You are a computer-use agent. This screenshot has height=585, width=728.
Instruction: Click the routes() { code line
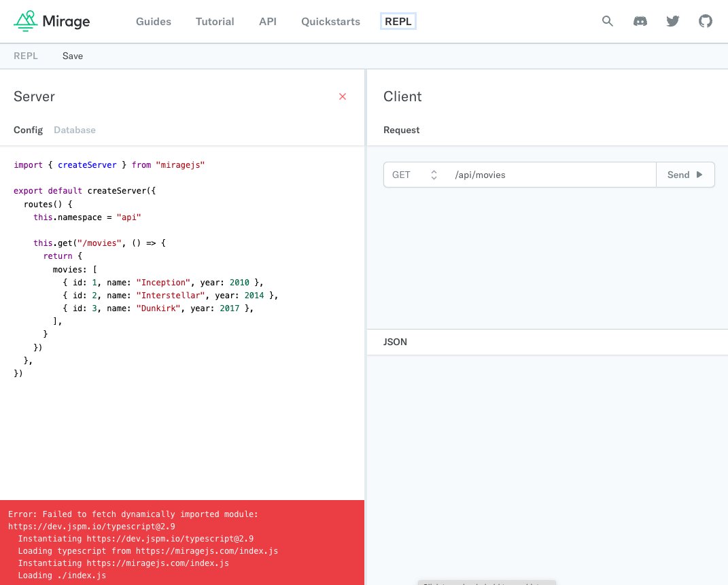tap(48, 204)
